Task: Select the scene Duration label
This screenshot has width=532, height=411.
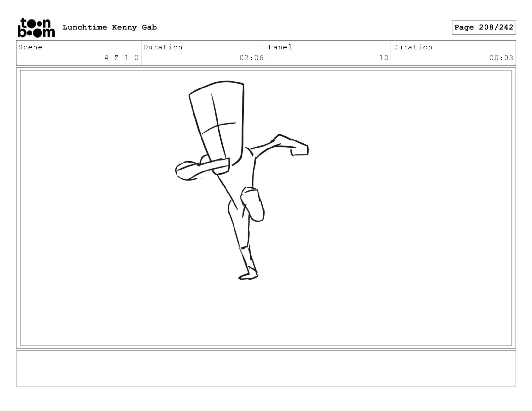Action: pyautogui.click(x=163, y=47)
